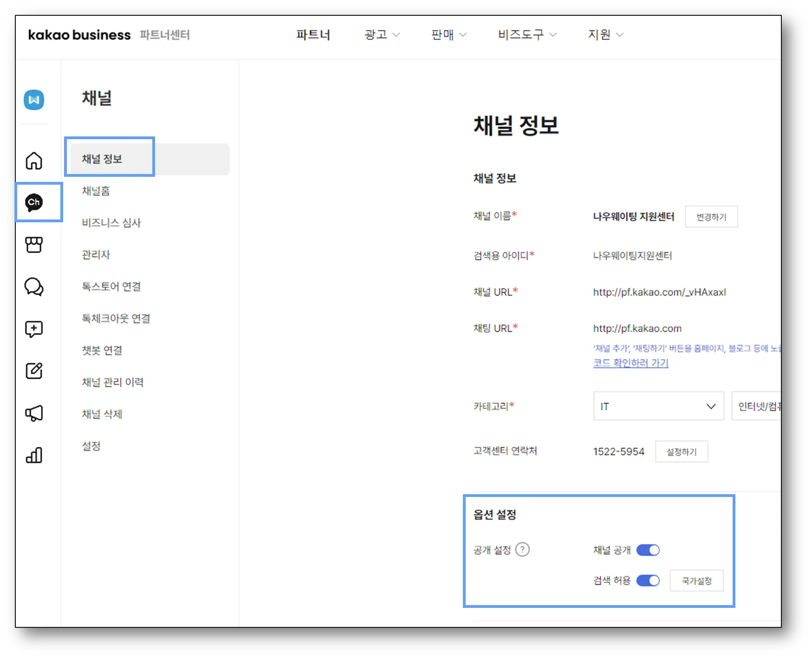Open the store icon in sidebar

click(34, 244)
